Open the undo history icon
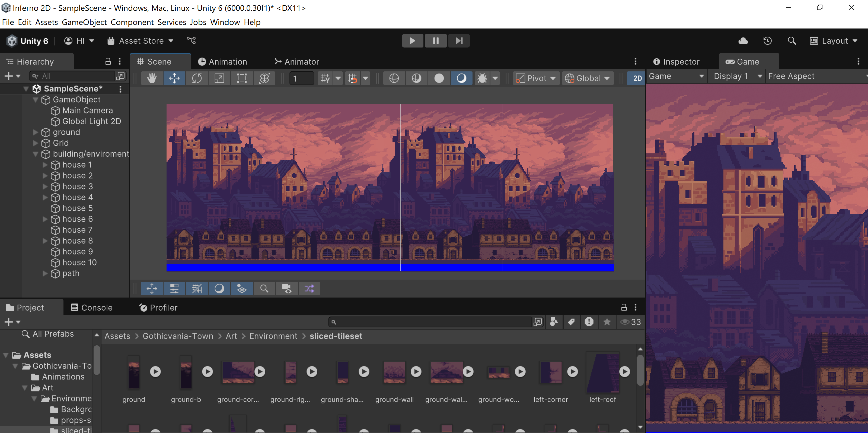Image resolution: width=868 pixels, height=433 pixels. point(767,41)
